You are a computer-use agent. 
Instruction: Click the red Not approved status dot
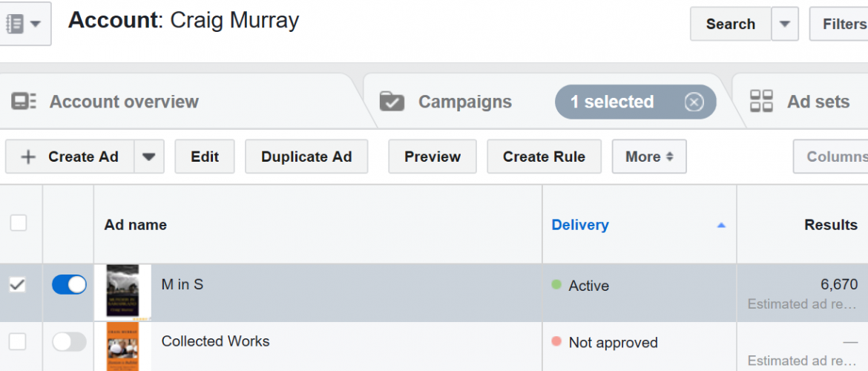click(556, 342)
